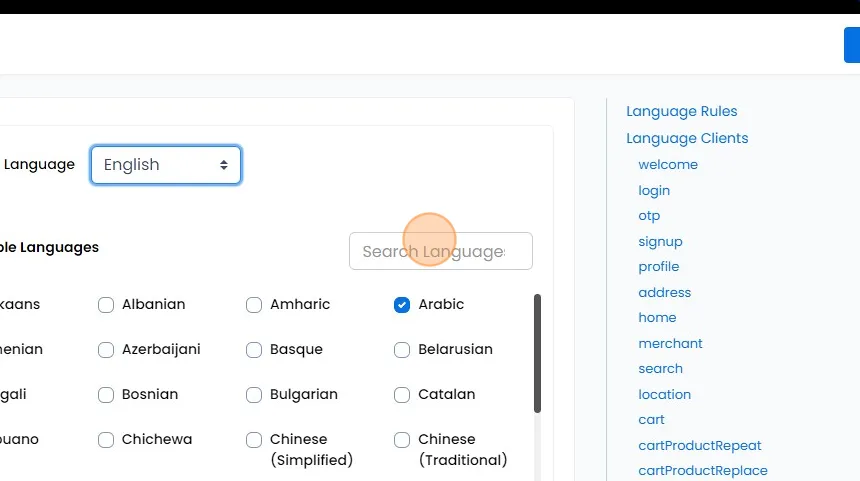
Task: Go to the cart section link
Action: click(651, 420)
